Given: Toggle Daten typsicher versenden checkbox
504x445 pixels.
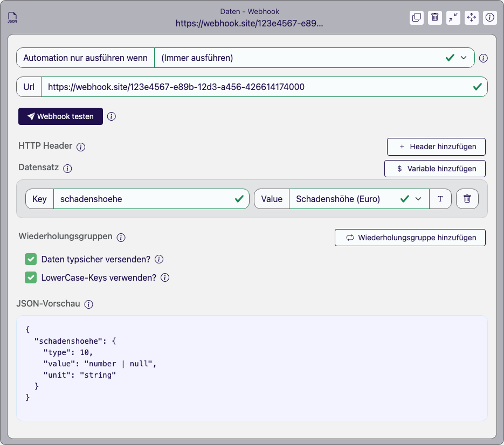Looking at the screenshot, I should click(x=31, y=259).
